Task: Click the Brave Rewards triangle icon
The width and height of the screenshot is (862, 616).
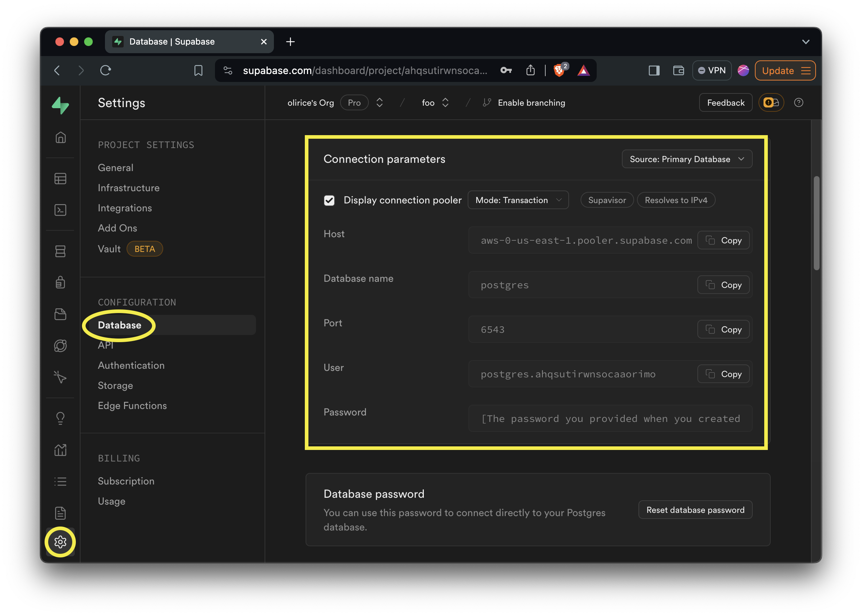Action: (x=583, y=70)
